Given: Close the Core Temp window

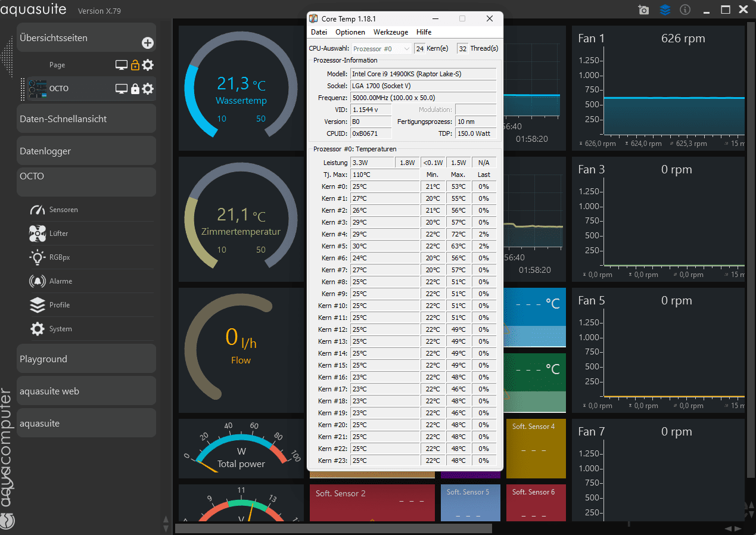Looking at the screenshot, I should pos(489,18).
